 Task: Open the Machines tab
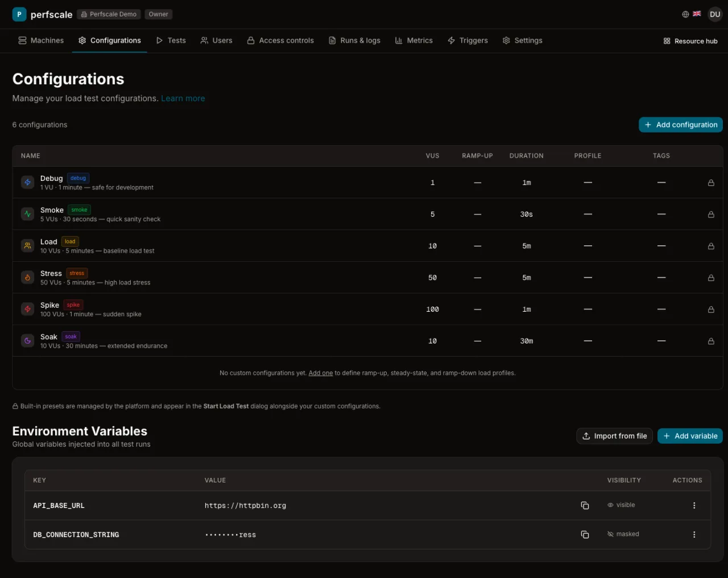[41, 40]
